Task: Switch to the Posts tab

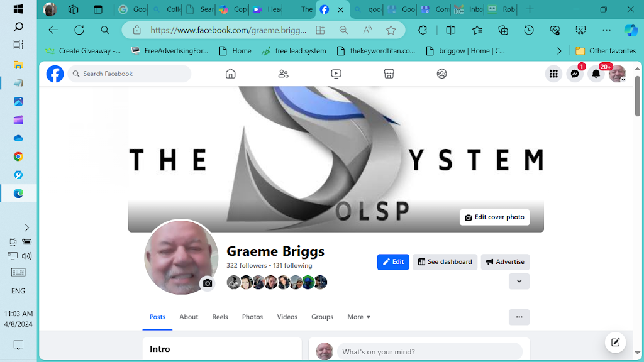Action: coord(157,317)
